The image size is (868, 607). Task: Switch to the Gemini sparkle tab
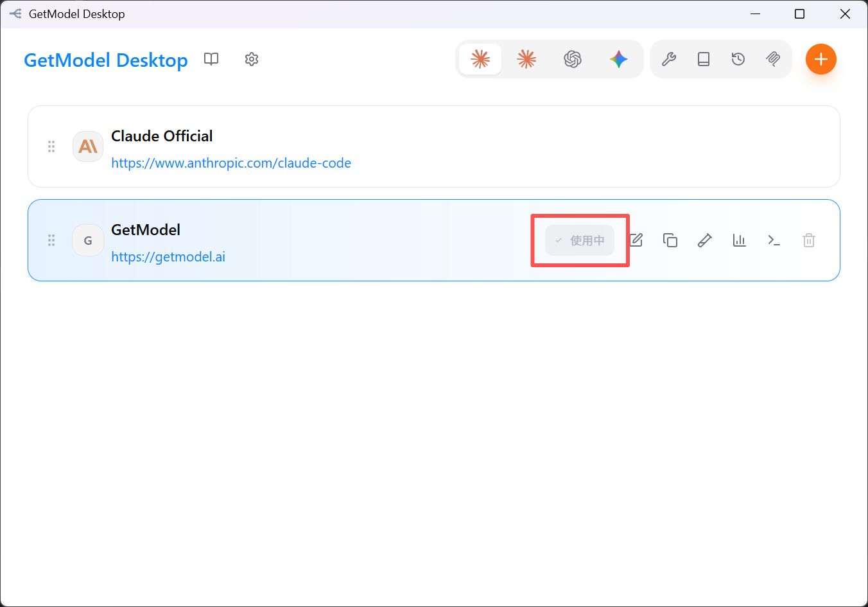click(619, 59)
